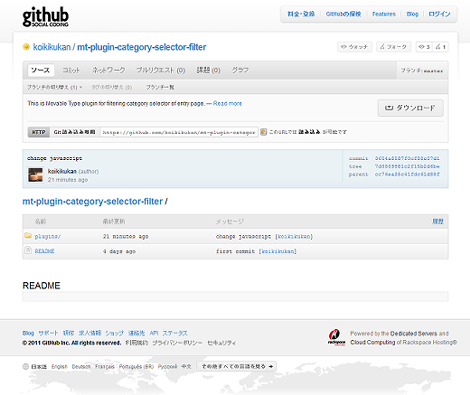Click the Fork button
Screen dimensions: 470x395
tap(393, 47)
